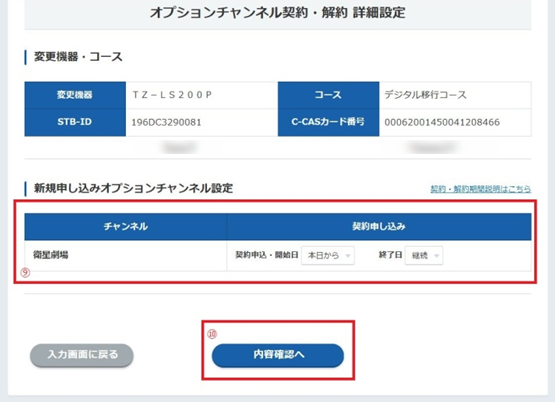Click the 新規申し込みオプションチャンネル設定 heading
The width and height of the screenshot is (555, 402).
pos(133,188)
